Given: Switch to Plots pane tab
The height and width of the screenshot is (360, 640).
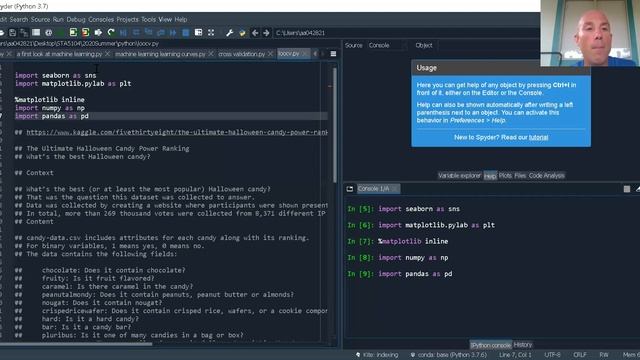Looking at the screenshot, I should 505,176.
